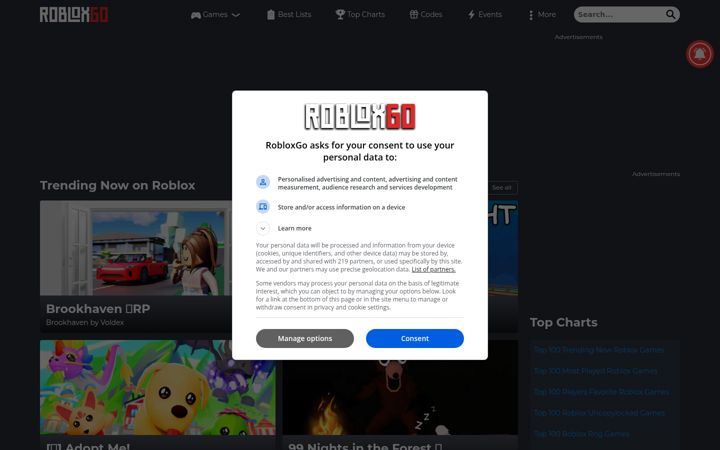Click the Trending Now on Roblox heading

coord(118,186)
